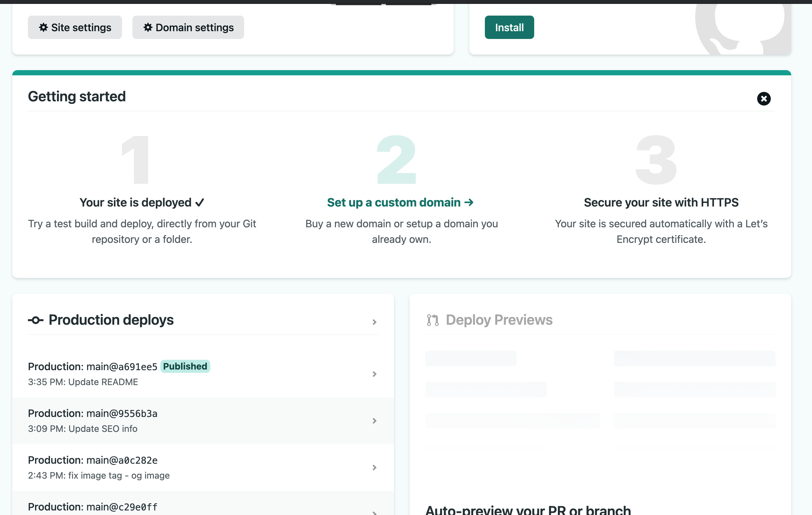Expand Production deploys with header chevron
The width and height of the screenshot is (812, 515).
coord(374,322)
